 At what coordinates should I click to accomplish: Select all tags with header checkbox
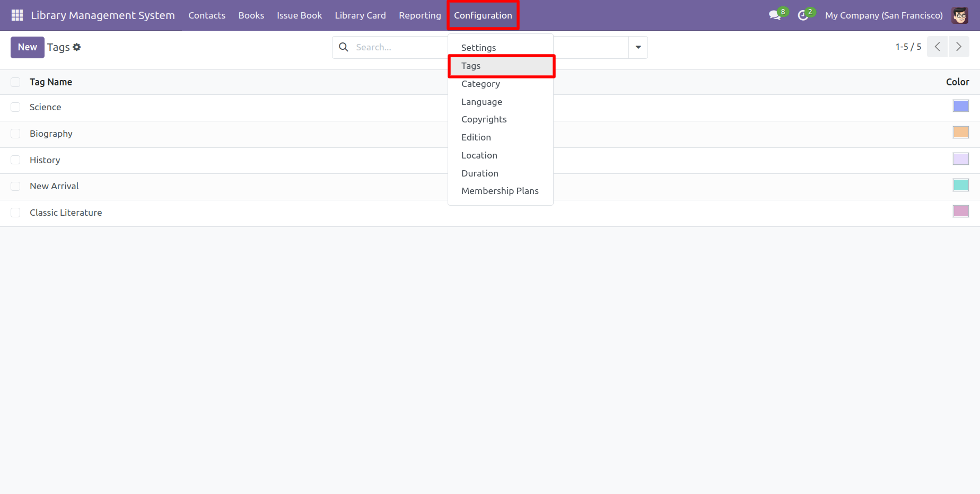pos(15,82)
